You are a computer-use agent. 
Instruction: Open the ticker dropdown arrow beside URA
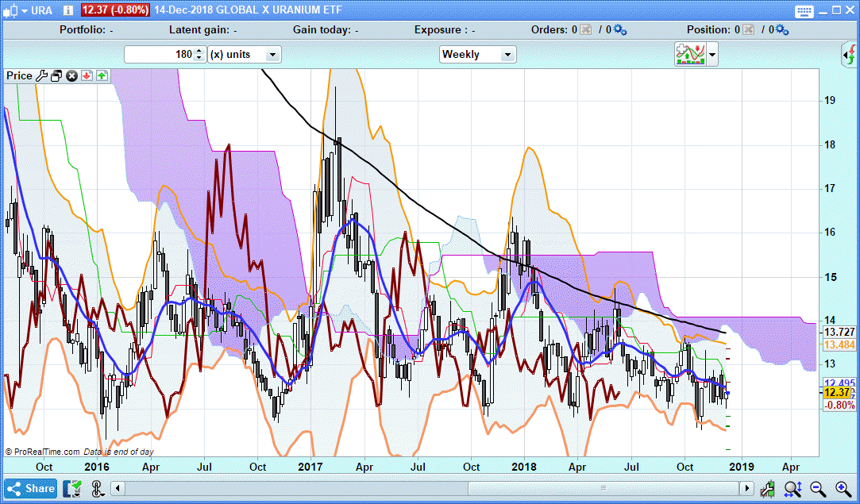click(x=24, y=11)
